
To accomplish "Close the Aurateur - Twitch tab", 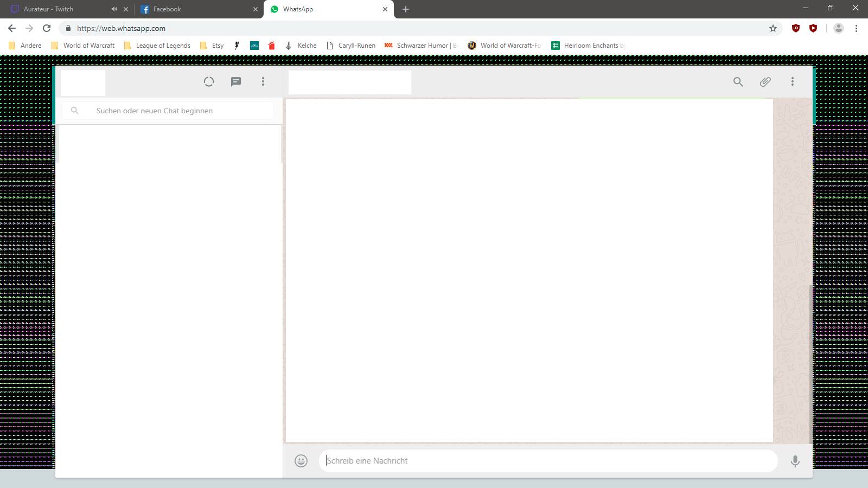I will 126,9.
